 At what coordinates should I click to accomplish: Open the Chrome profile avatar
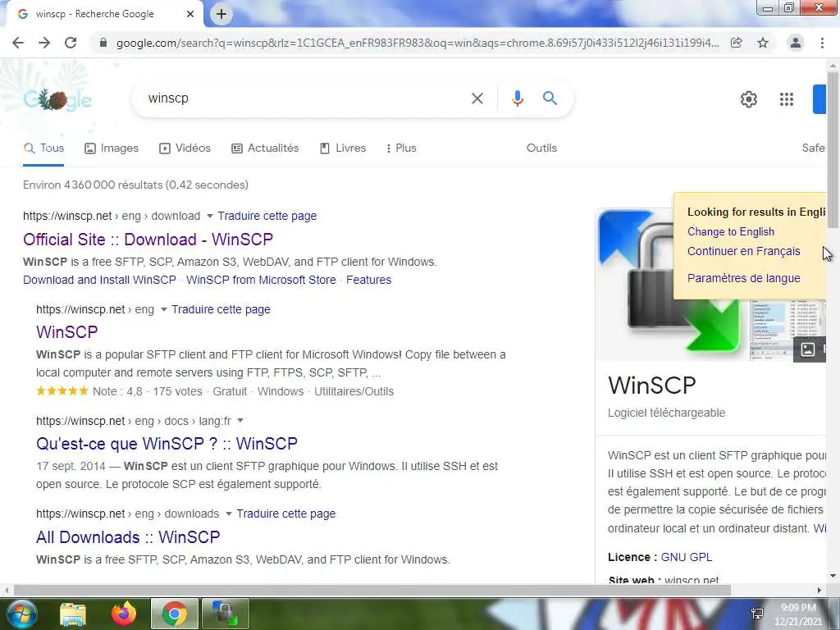point(796,43)
